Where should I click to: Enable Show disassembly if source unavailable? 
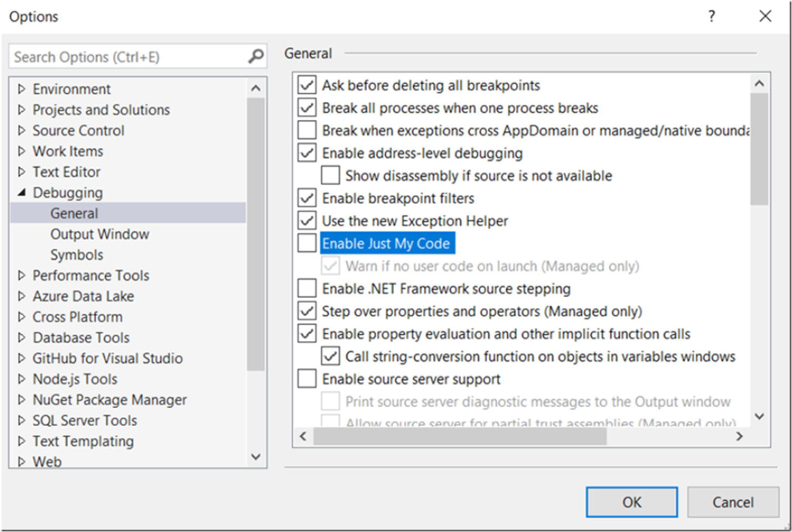tap(330, 175)
